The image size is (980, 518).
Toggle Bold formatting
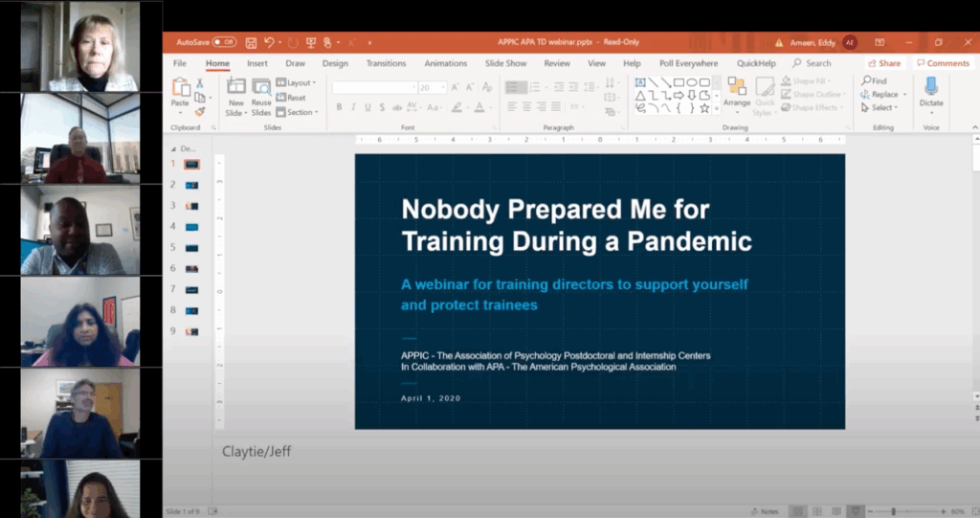(x=339, y=107)
